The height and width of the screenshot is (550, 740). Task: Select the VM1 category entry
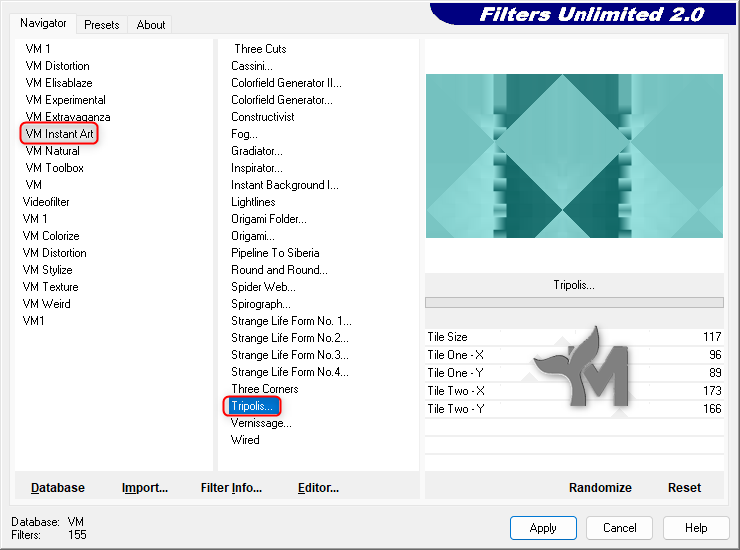pos(34,321)
